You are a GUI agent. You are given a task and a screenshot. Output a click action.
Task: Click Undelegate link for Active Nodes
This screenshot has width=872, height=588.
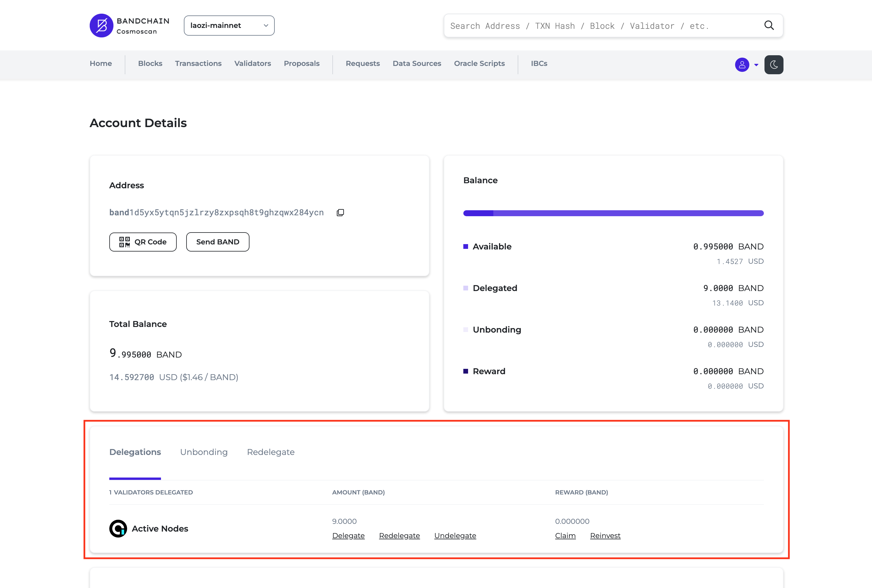click(x=455, y=536)
